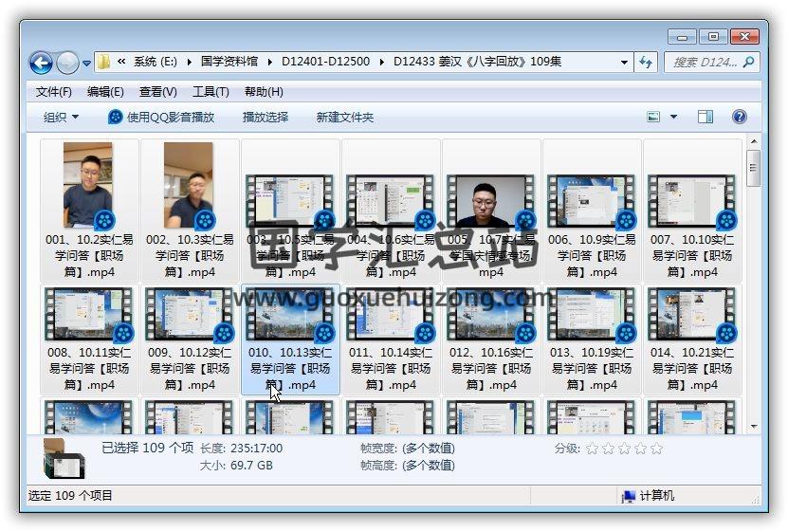Expand the address bar history dropdown

click(x=624, y=63)
